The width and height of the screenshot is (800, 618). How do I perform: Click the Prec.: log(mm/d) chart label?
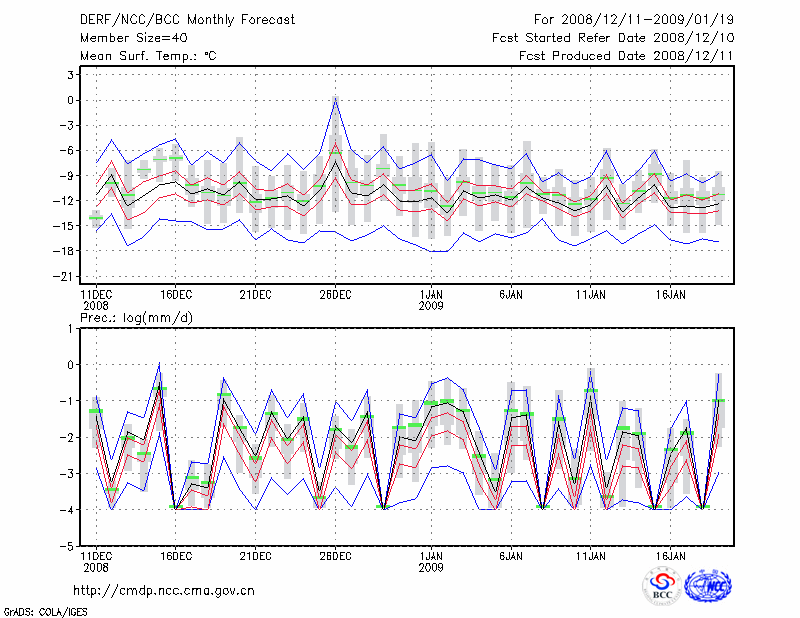point(135,317)
